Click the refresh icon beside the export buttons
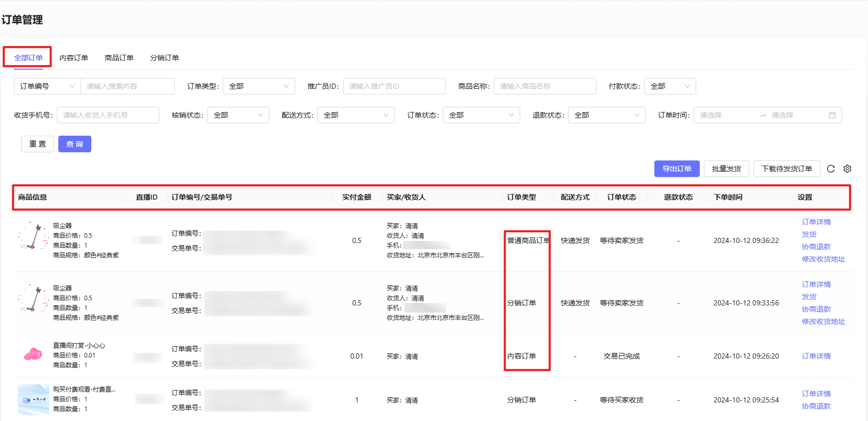Viewport: 868px width, 421px height. pos(831,169)
